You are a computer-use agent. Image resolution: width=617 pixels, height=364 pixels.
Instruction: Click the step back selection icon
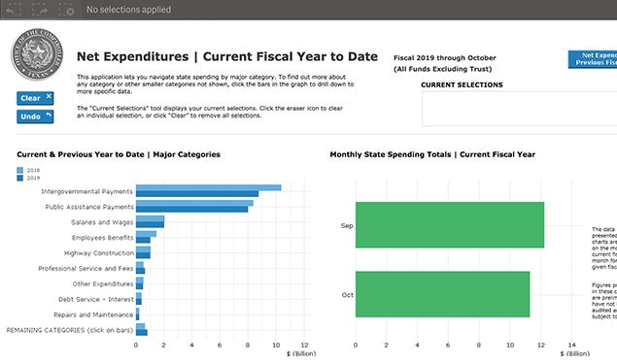[15, 10]
